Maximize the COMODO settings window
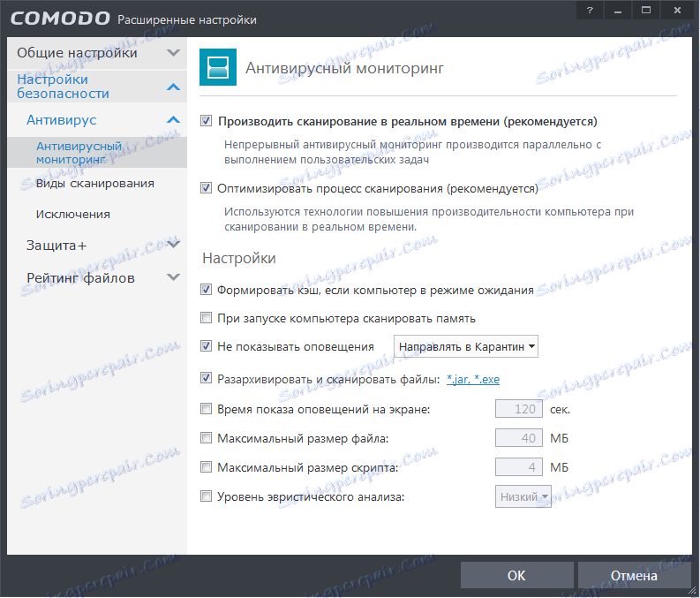This screenshot has height=598, width=700. (646, 10)
